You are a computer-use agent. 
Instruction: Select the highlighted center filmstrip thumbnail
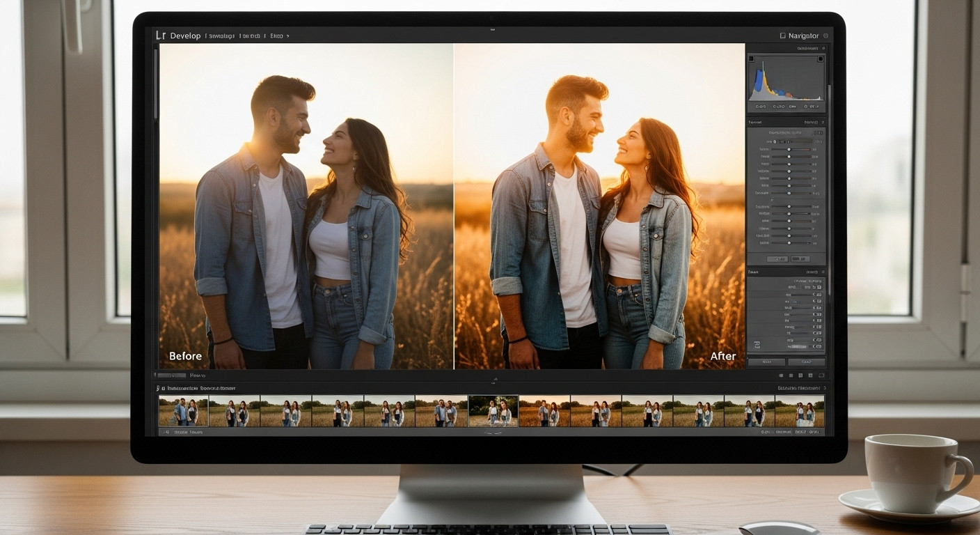(x=493, y=411)
